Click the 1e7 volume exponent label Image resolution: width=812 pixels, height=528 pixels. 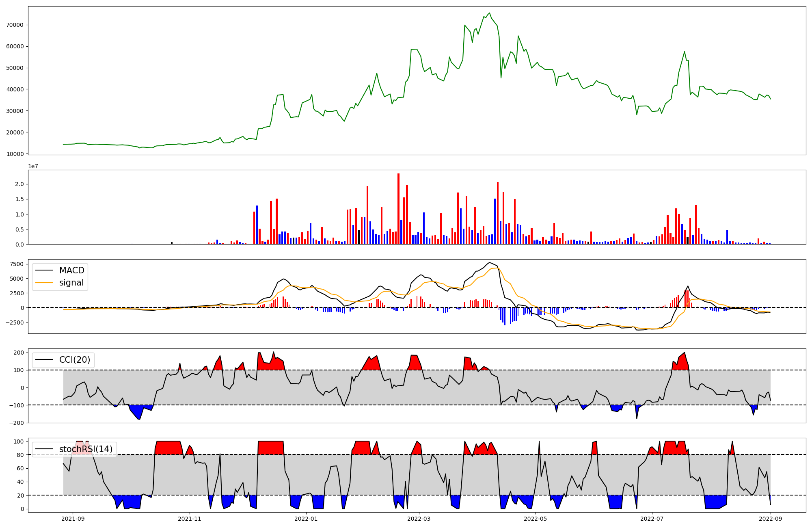pyautogui.click(x=33, y=167)
